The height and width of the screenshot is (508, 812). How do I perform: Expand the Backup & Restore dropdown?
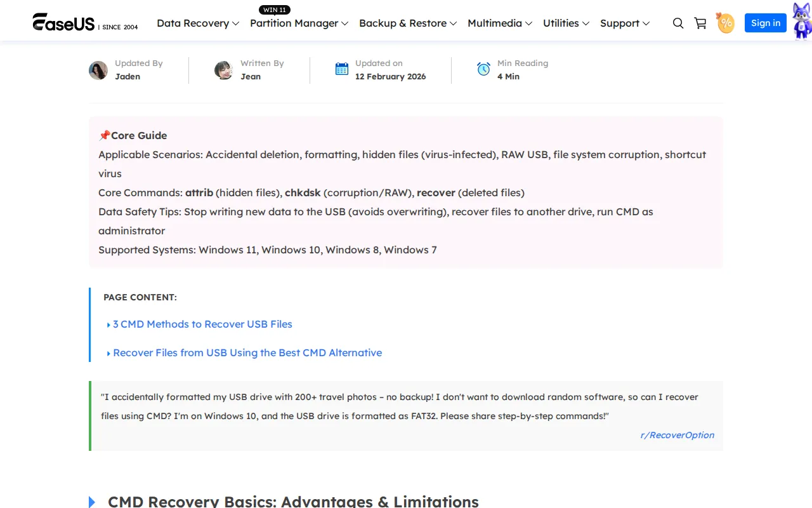coord(407,23)
